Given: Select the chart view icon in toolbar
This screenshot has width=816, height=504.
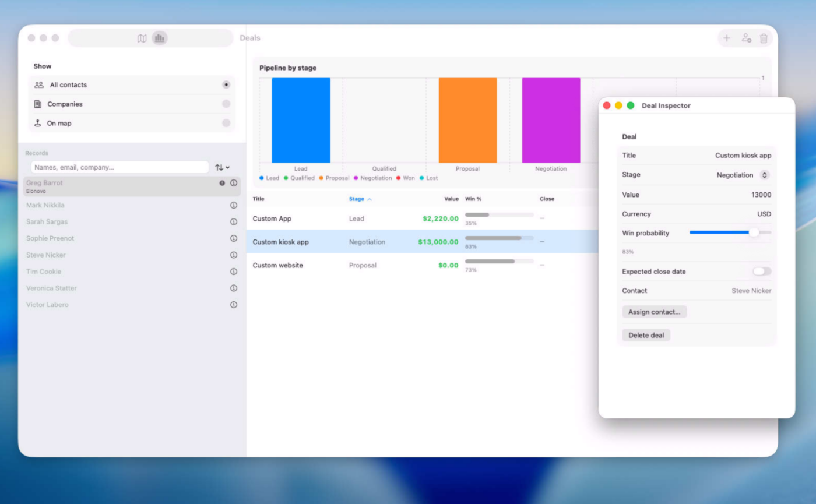Looking at the screenshot, I should (159, 38).
